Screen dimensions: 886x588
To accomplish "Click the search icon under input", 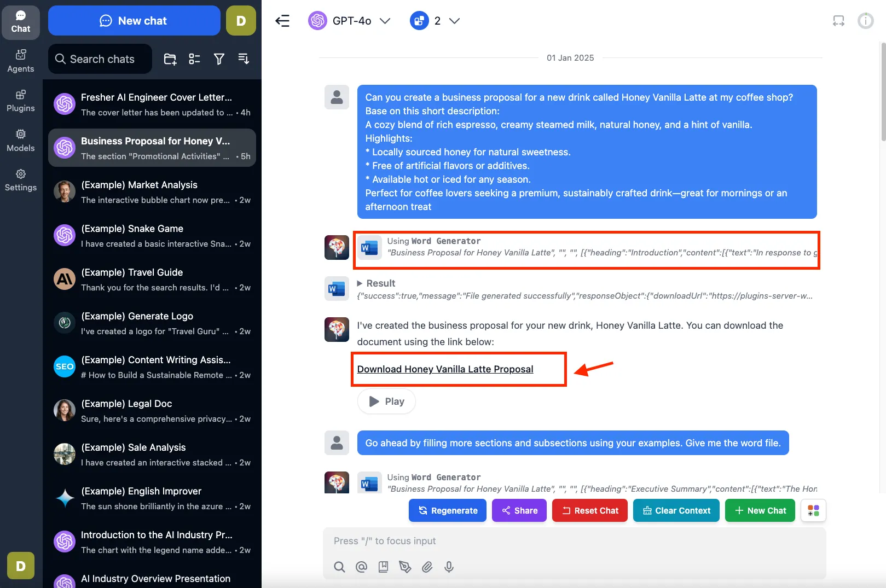I will click(339, 567).
